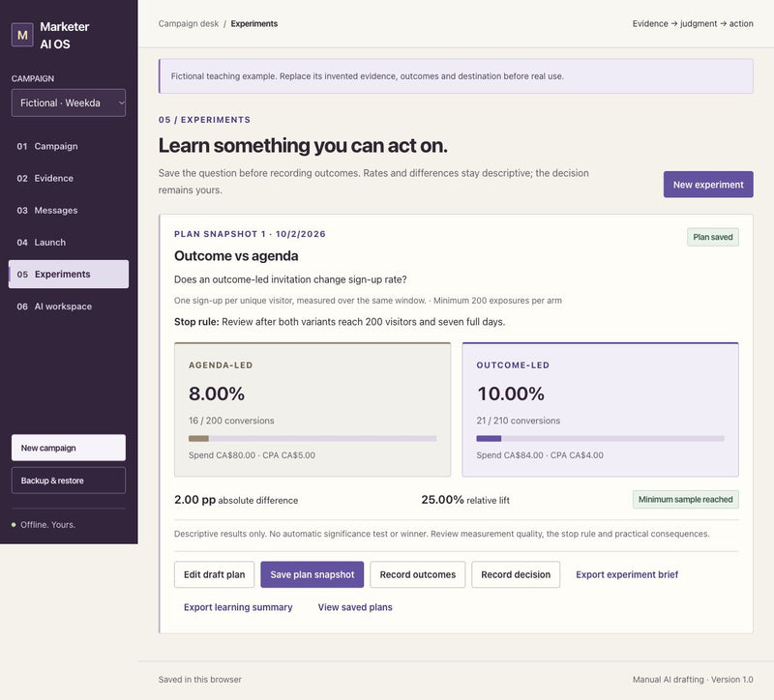Click the fictional teaching example notice
The height and width of the screenshot is (700, 774).
click(456, 76)
